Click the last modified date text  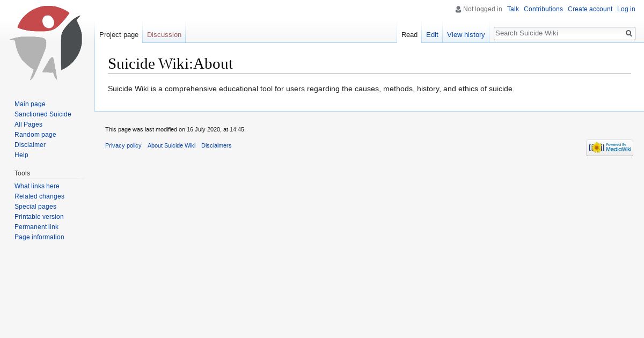click(x=175, y=129)
